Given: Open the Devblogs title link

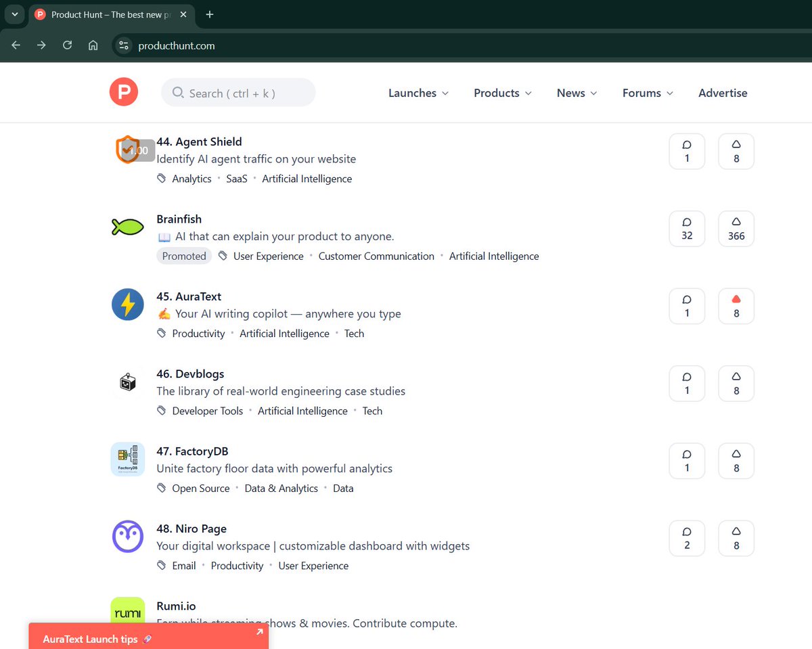Looking at the screenshot, I should click(190, 374).
